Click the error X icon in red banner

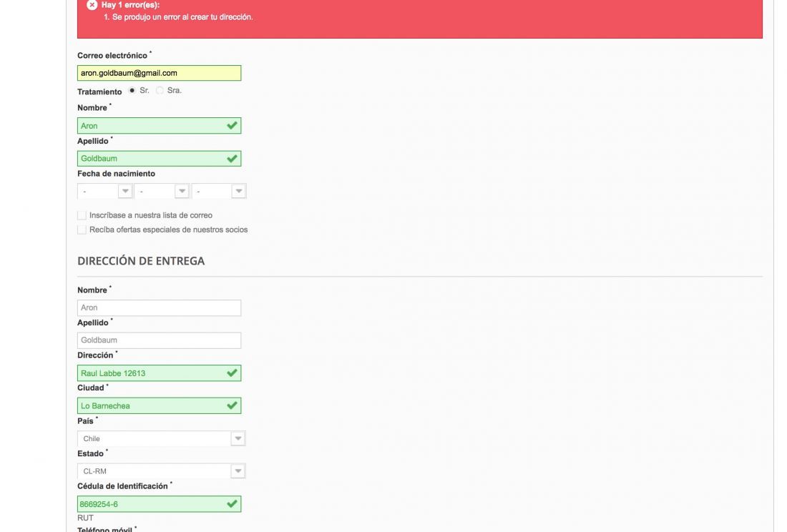pyautogui.click(x=92, y=5)
